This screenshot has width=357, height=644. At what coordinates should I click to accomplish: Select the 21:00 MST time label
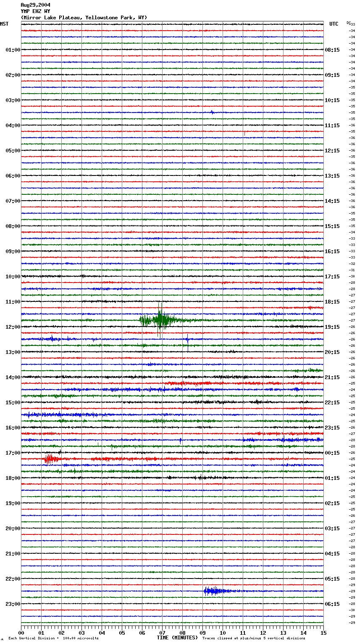click(13, 554)
